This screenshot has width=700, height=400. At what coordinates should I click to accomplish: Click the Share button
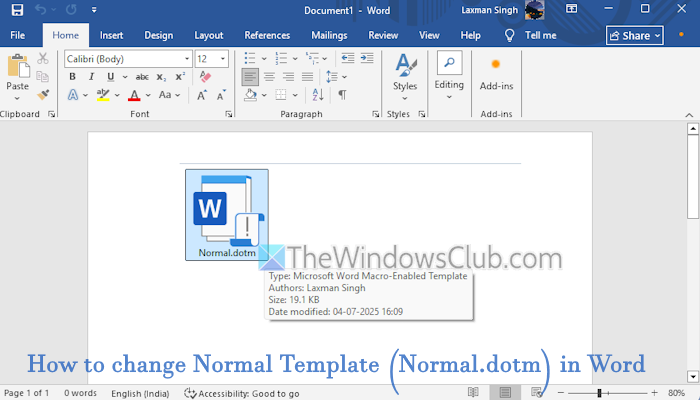point(634,35)
